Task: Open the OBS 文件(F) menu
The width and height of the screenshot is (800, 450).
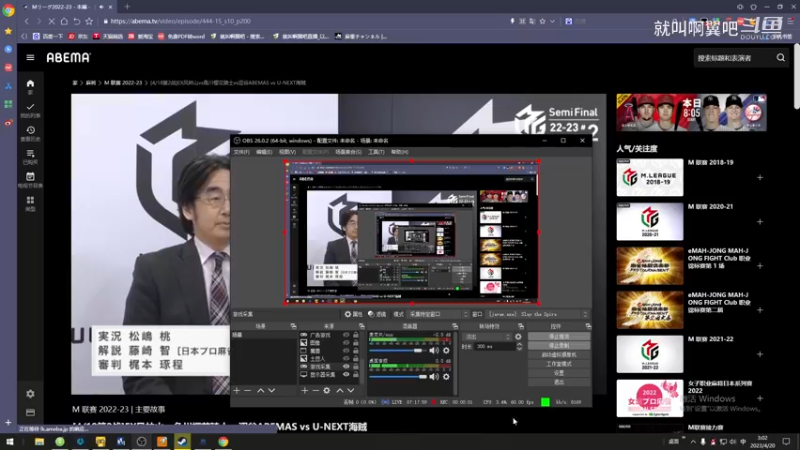Action: pyautogui.click(x=241, y=152)
